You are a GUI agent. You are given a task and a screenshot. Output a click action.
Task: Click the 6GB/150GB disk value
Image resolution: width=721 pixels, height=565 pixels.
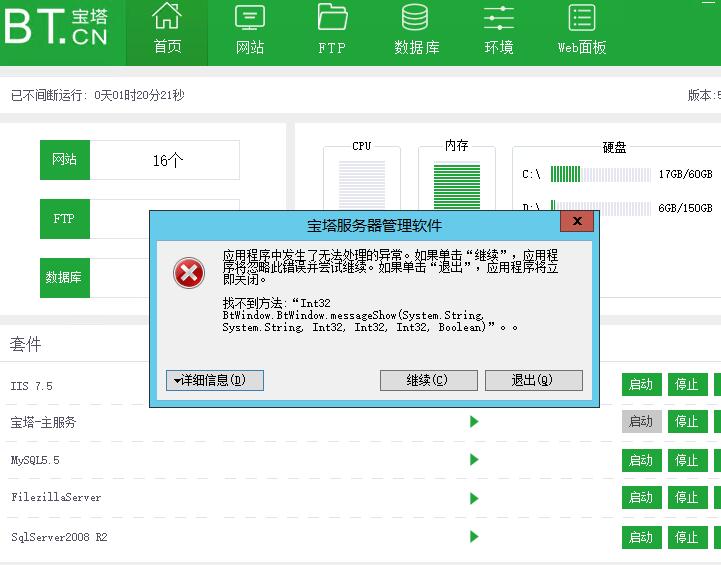[685, 208]
